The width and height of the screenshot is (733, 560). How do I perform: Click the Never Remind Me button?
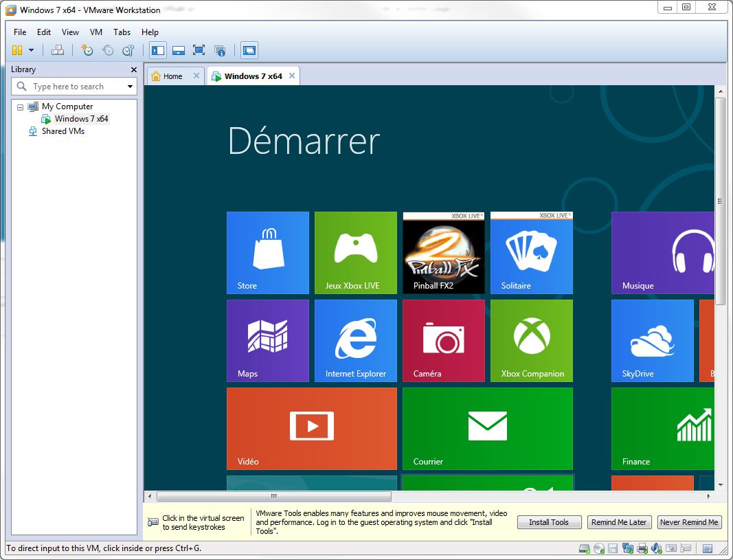tap(689, 522)
